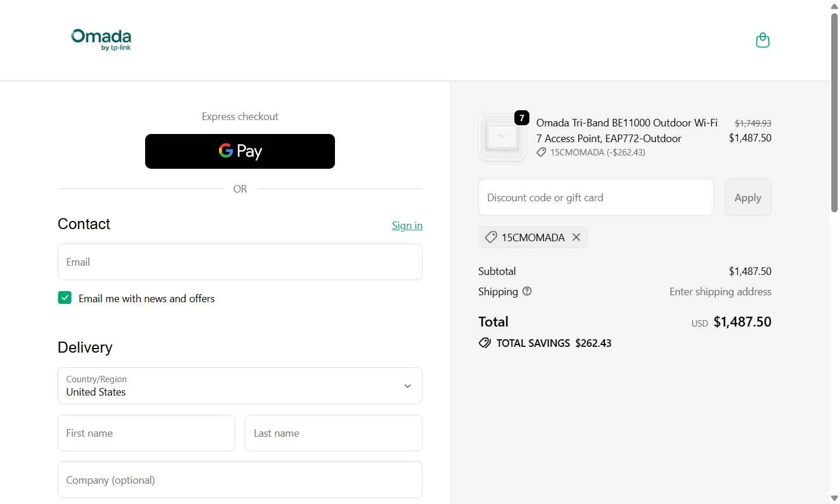Focus the Last name field

pos(334,433)
